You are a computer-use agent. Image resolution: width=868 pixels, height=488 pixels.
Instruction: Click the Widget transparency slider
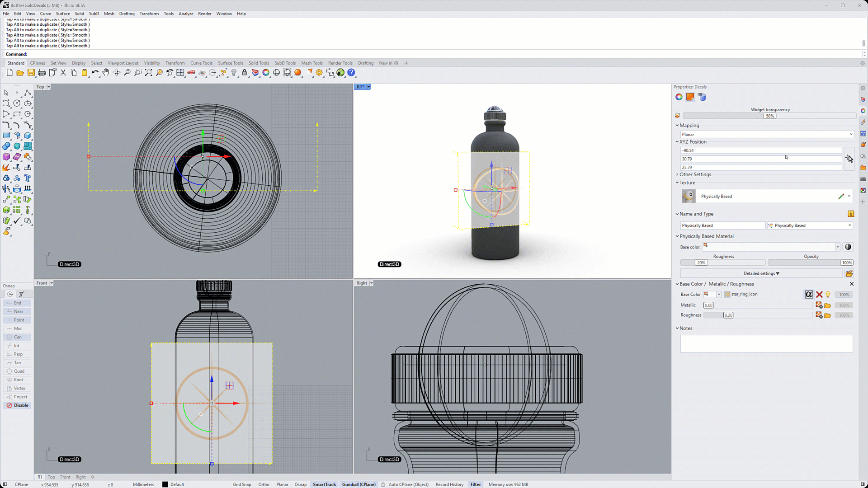(x=769, y=116)
